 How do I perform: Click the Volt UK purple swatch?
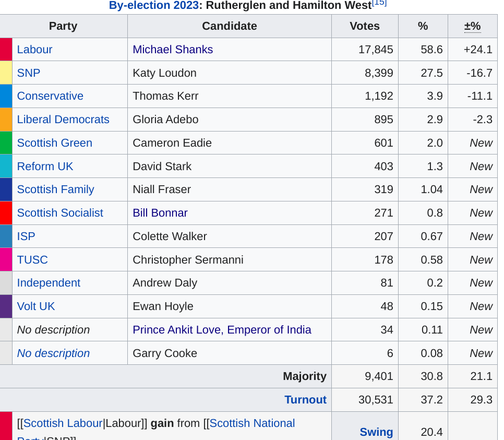pos(6,306)
